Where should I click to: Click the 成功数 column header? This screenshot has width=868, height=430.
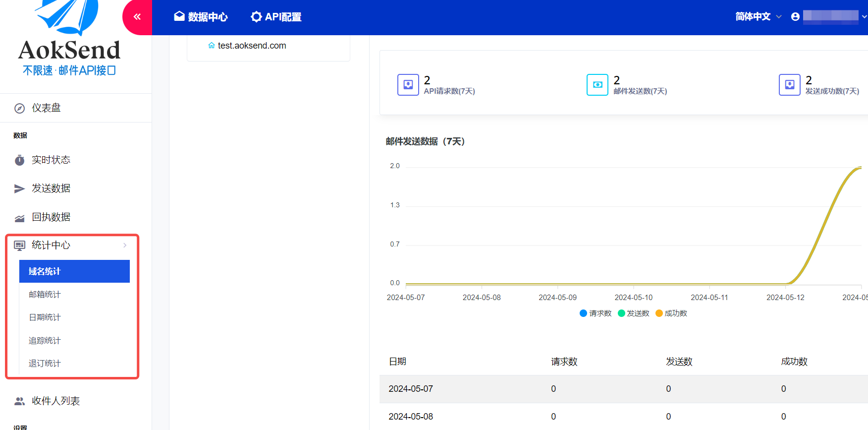[794, 362]
